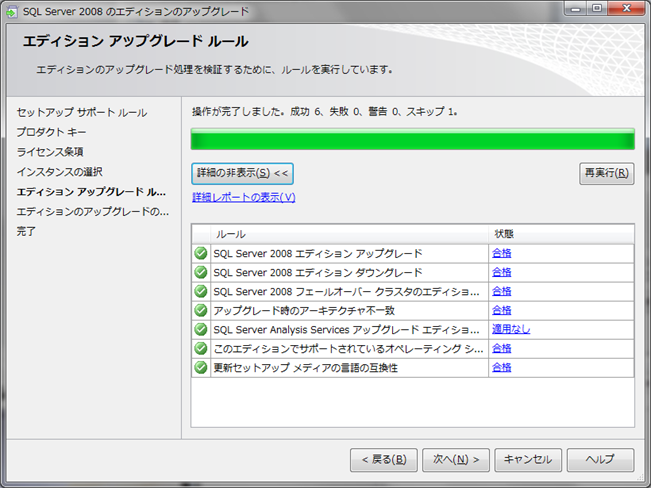Minimize the setup window

click(575, 9)
